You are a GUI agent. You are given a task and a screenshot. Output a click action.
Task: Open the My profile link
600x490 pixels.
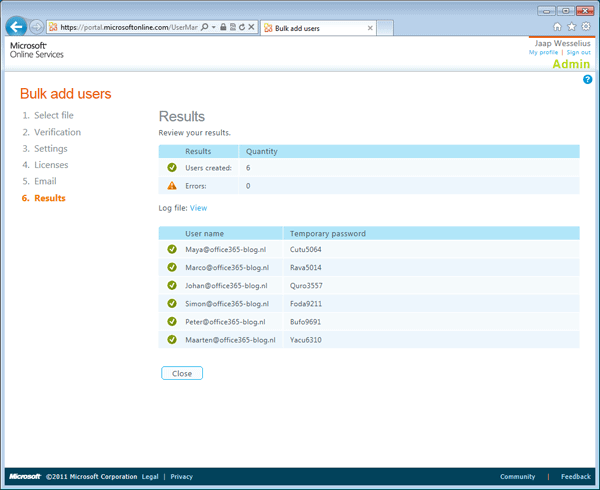point(543,52)
